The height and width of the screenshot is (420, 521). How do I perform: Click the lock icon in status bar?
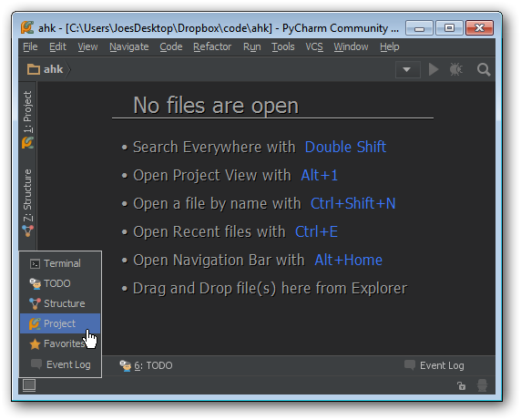pos(461,385)
